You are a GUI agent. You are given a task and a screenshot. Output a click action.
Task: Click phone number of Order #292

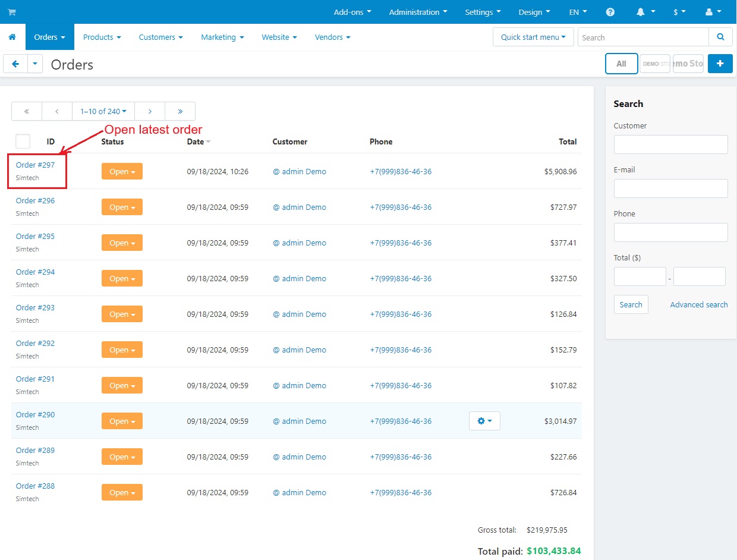pyautogui.click(x=401, y=350)
